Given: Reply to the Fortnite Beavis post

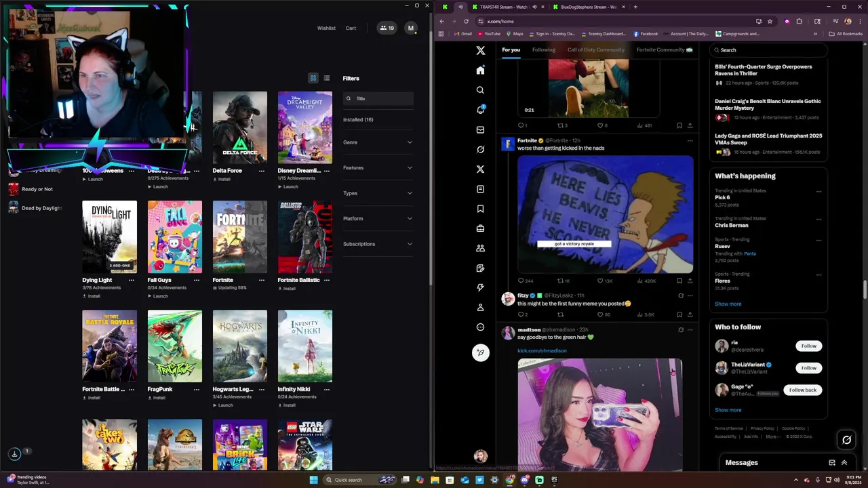Looking at the screenshot, I should (521, 281).
